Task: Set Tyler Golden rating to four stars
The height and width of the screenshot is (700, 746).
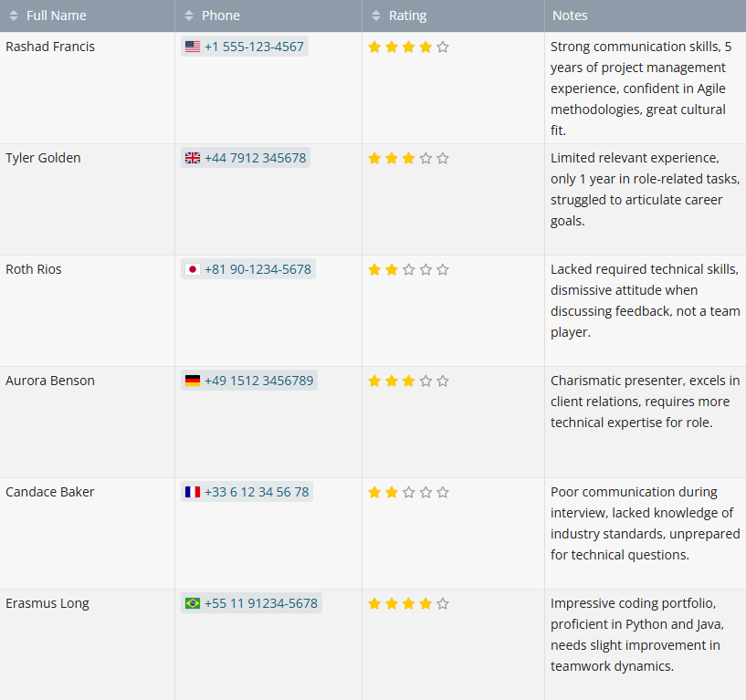Action: 426,158
